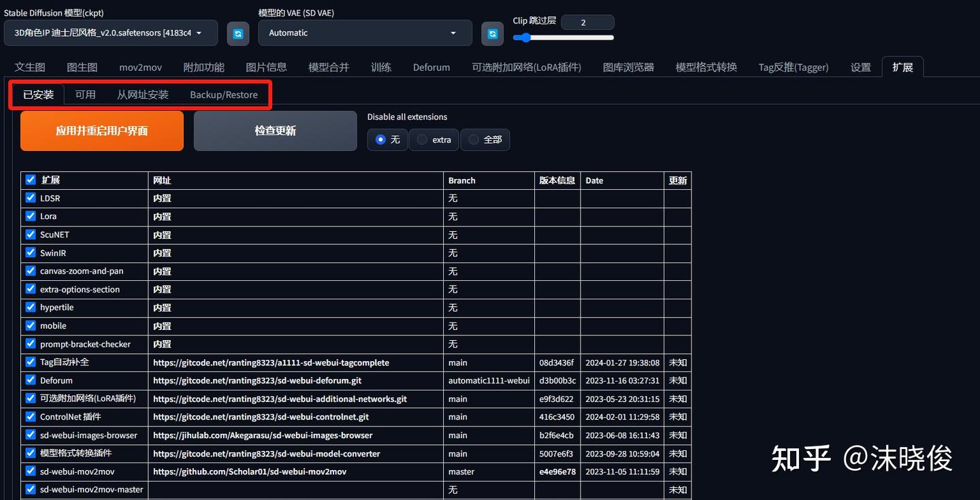Switch to the 图库浏览器 tab
This screenshot has width=980, height=500.
[627, 67]
